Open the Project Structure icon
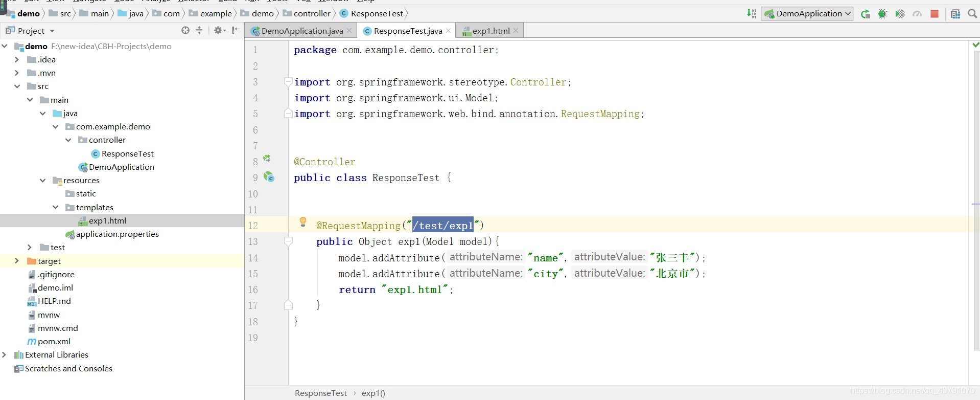The height and width of the screenshot is (400, 980). (x=955, y=14)
